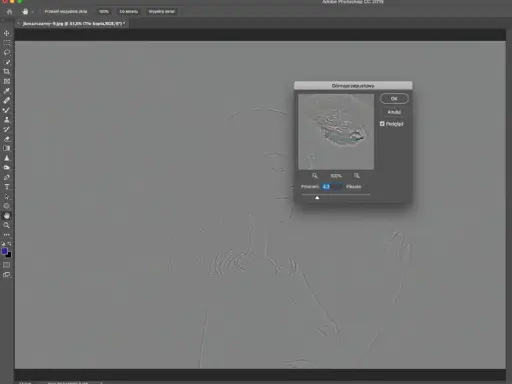512x384 pixels.
Task: Click the 100% preview zoom label
Action: click(x=336, y=176)
